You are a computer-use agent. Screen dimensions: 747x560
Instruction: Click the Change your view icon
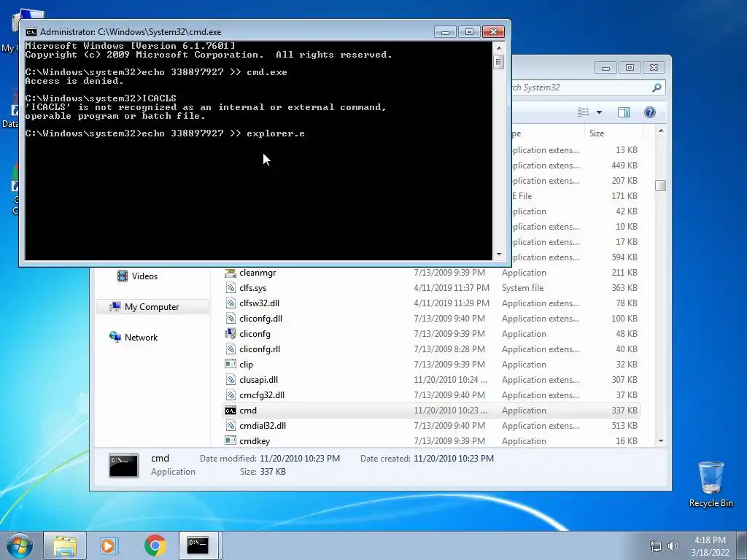click(583, 112)
